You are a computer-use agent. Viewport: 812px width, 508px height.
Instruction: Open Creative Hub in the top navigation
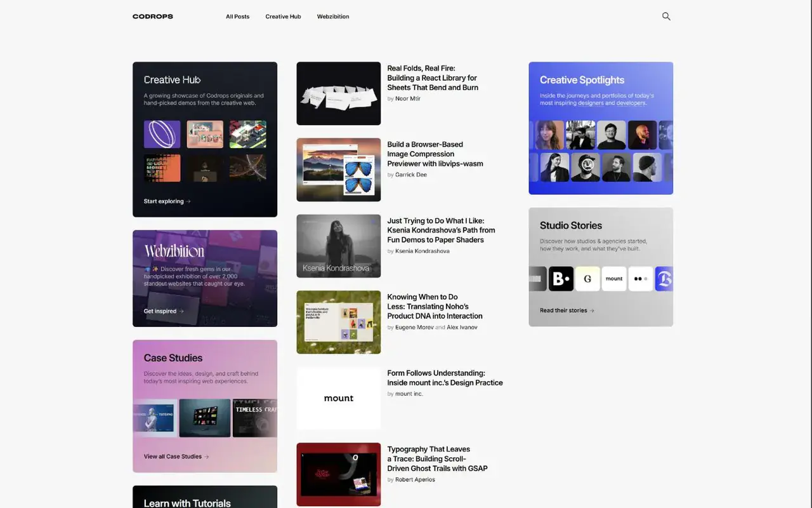click(283, 17)
